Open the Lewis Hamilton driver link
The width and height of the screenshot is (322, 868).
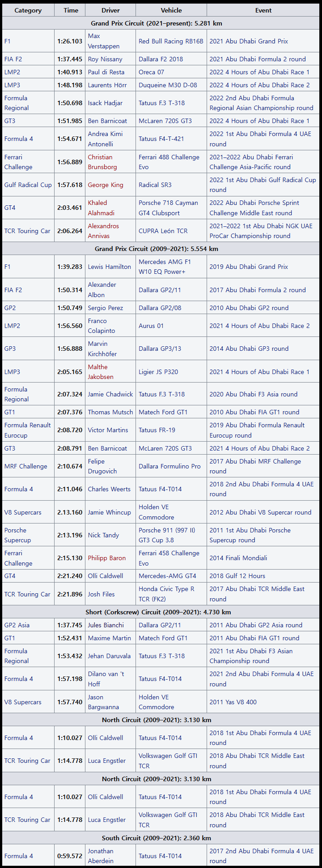[x=110, y=267]
